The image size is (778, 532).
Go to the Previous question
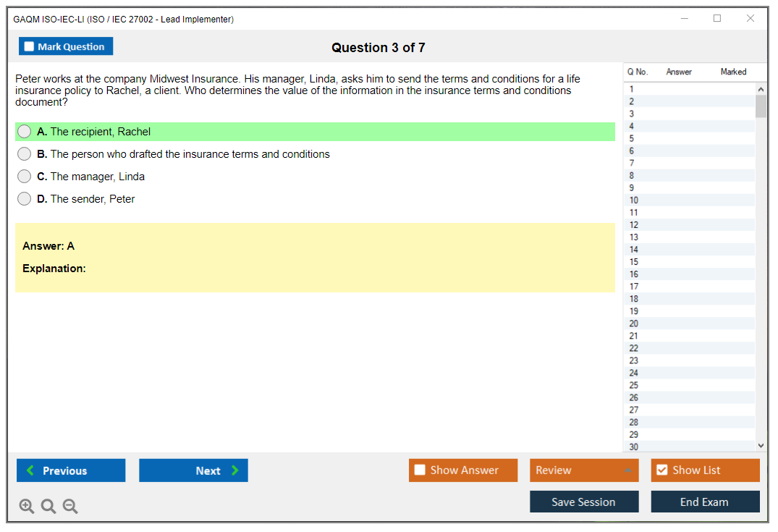[x=71, y=470]
